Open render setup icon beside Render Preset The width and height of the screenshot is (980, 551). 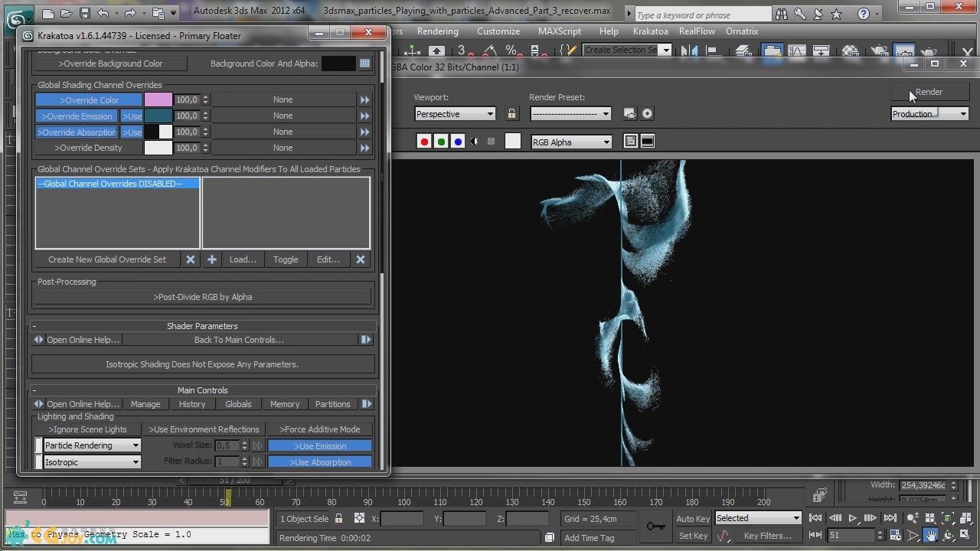(x=630, y=113)
